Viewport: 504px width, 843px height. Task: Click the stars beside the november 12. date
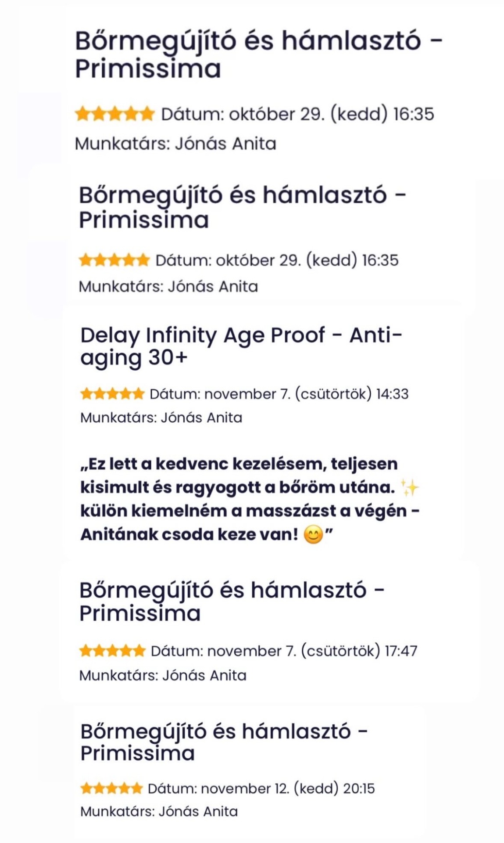112,789
